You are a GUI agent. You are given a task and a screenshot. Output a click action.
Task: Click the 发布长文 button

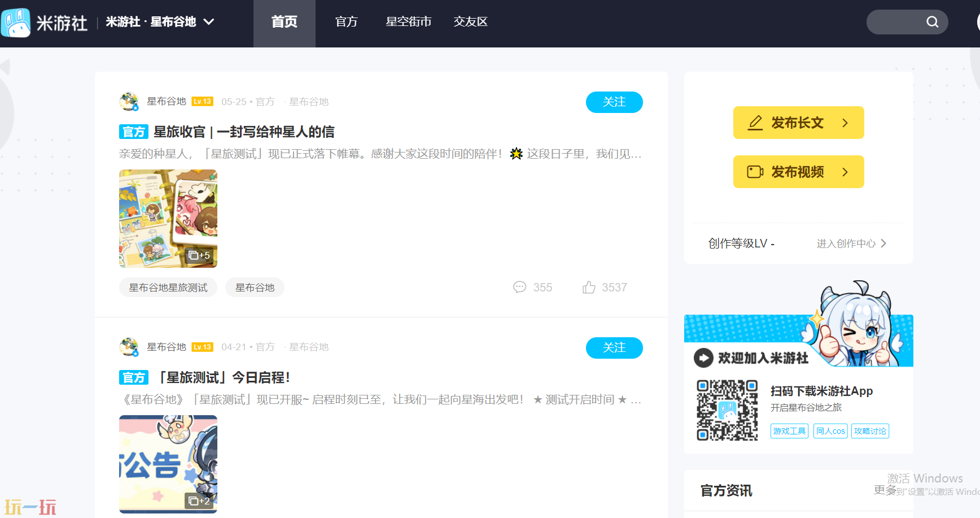[799, 123]
